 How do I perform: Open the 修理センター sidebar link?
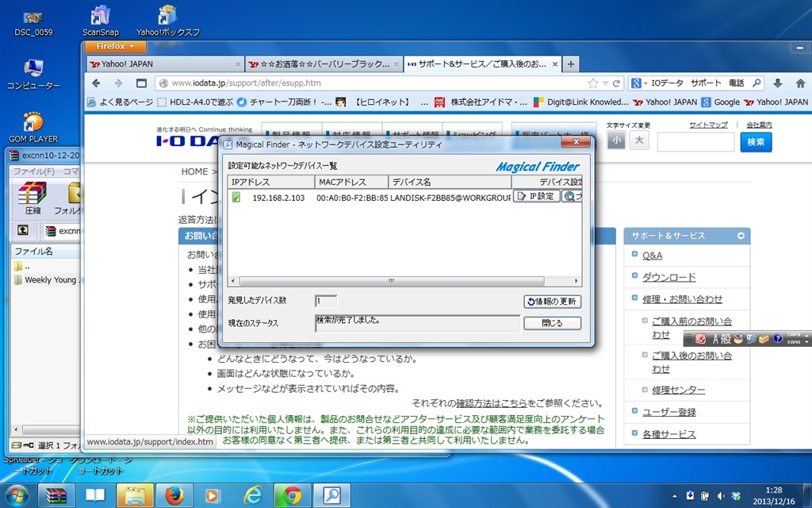click(x=678, y=390)
